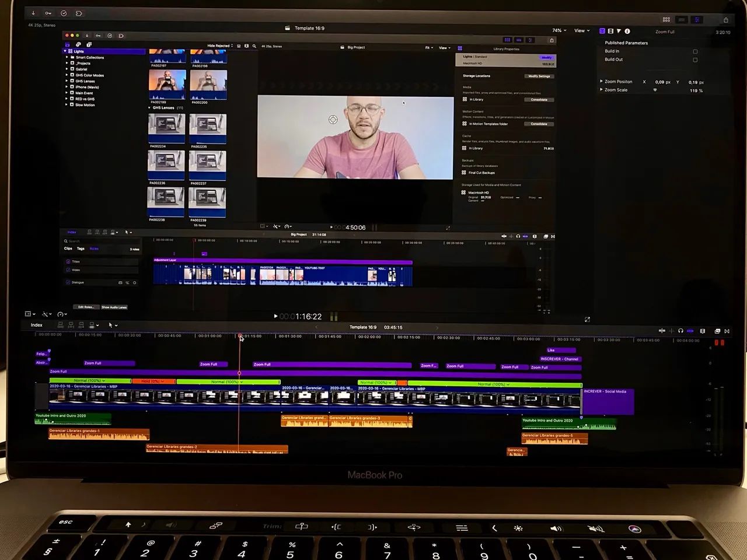Open clip appearance icon above the timeline
747x560 pixels.
click(x=703, y=331)
